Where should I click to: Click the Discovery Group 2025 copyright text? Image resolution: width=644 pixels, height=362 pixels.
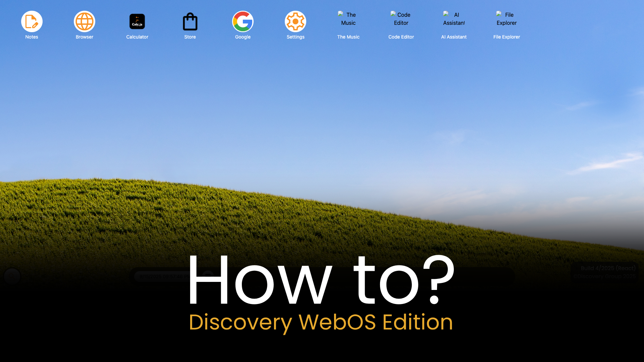pyautogui.click(x=604, y=277)
